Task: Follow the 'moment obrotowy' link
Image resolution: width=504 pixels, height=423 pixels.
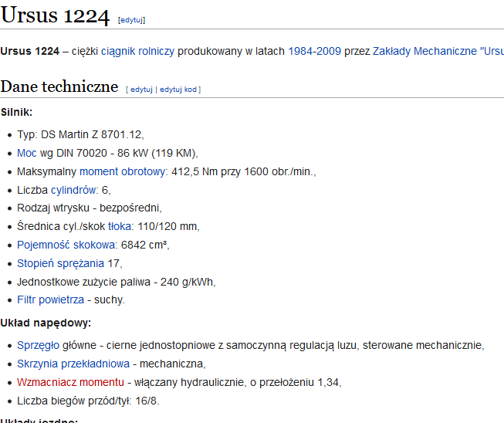Action: [x=123, y=171]
